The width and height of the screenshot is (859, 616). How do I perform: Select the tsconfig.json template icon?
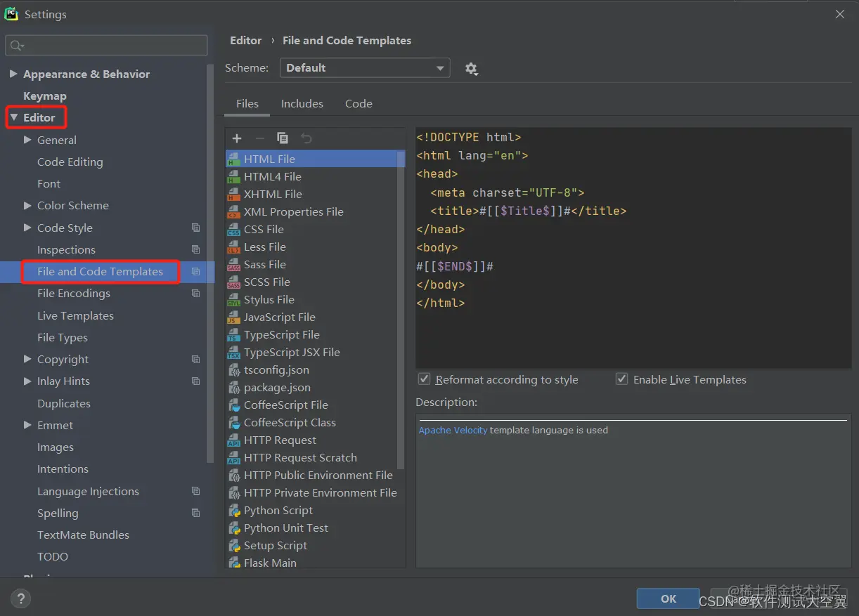point(233,370)
